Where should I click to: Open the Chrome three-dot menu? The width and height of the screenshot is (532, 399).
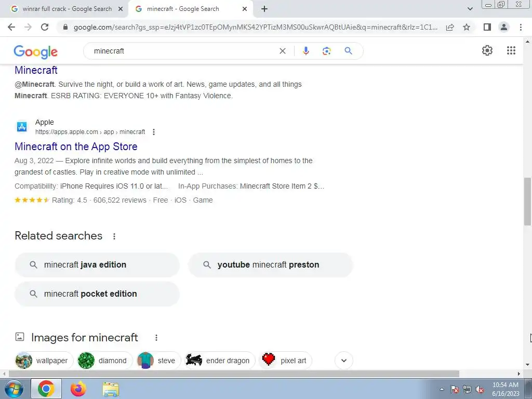[x=521, y=27]
